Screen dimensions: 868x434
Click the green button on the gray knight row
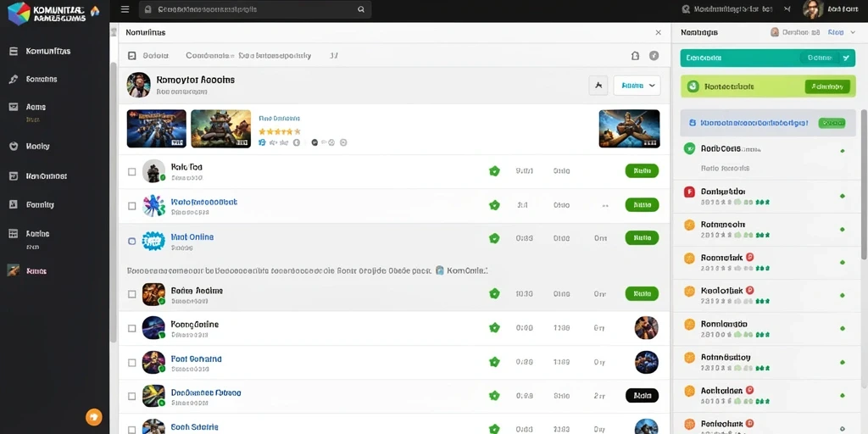[x=642, y=171]
